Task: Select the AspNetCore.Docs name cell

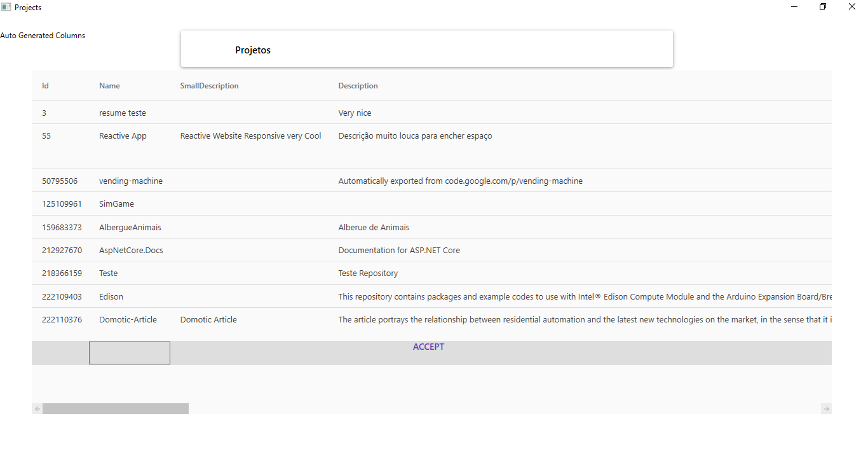Action: coord(130,250)
